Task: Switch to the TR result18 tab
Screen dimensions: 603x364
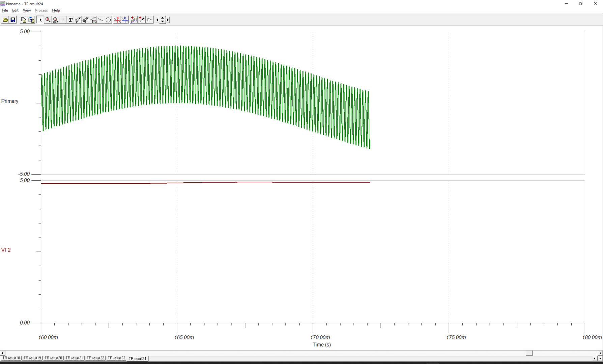Action: pos(11,358)
